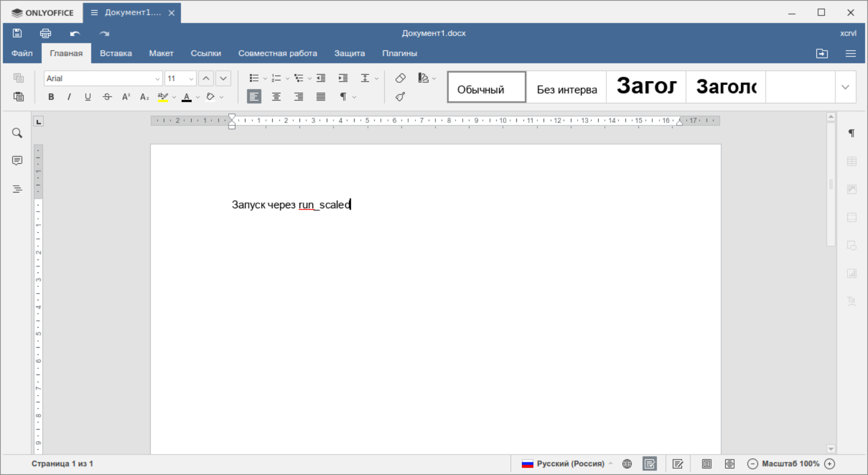This screenshot has width=868, height=475.
Task: Switch to the Вставка tab
Action: (x=116, y=53)
